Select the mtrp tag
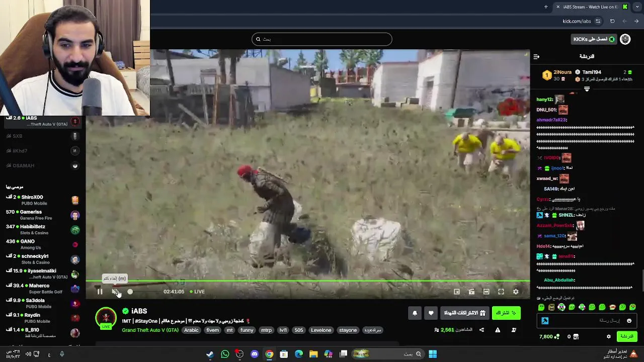 point(266,330)
